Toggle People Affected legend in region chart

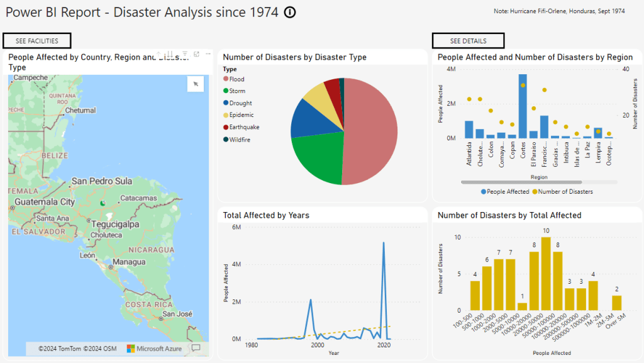pyautogui.click(x=505, y=191)
